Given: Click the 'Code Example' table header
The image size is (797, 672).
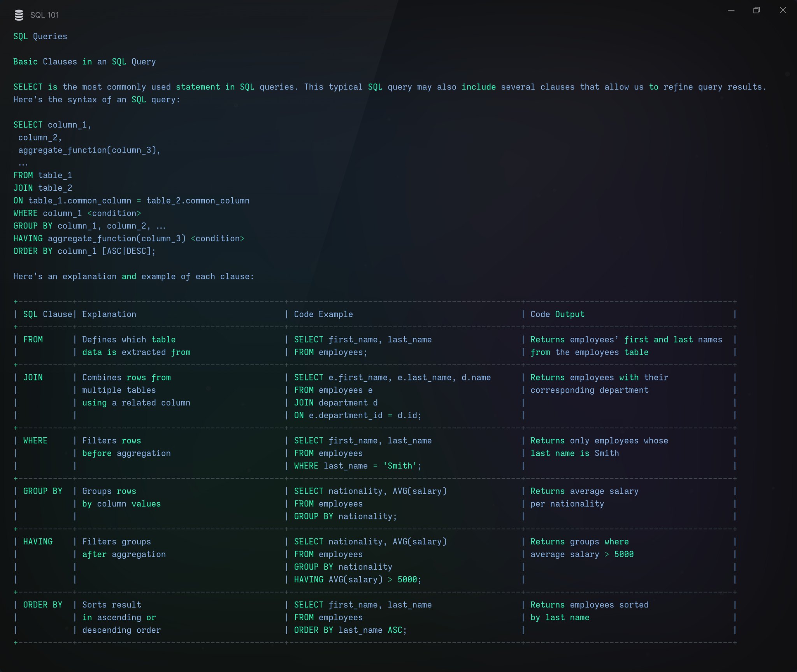Looking at the screenshot, I should pos(323,314).
